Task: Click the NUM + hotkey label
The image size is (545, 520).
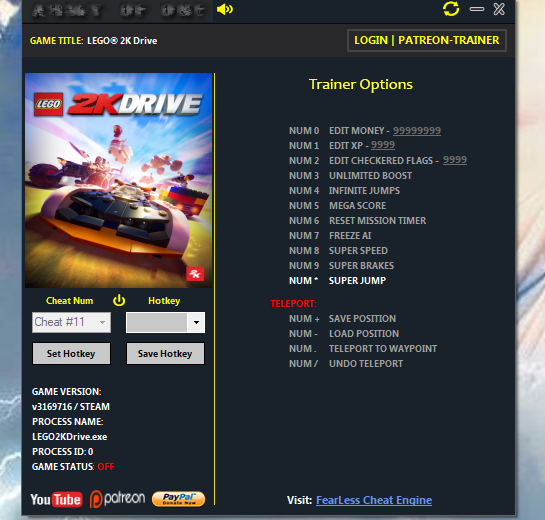Action: (304, 318)
